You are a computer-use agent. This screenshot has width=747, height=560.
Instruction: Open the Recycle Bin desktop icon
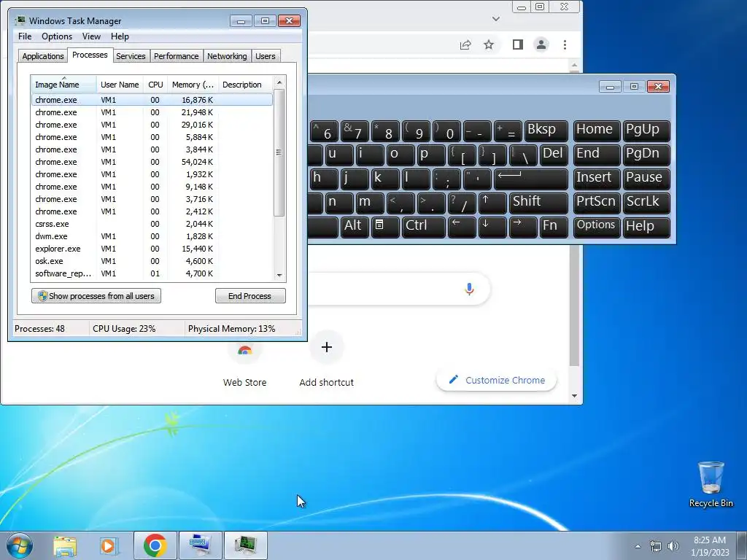click(711, 484)
